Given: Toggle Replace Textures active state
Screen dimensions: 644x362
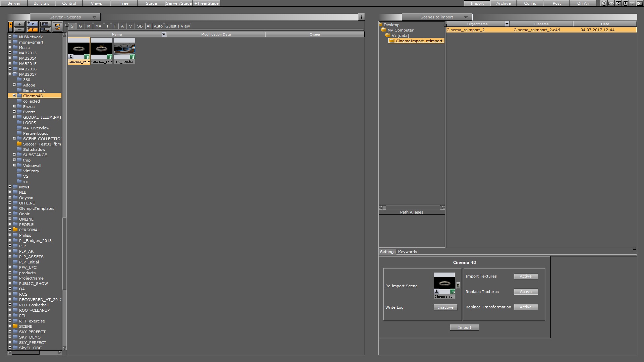Looking at the screenshot, I should click(526, 291).
